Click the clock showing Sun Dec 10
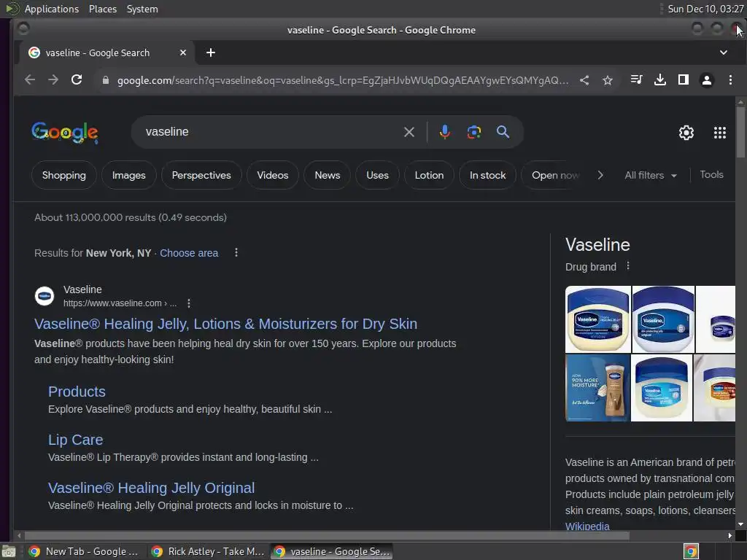 [x=705, y=9]
